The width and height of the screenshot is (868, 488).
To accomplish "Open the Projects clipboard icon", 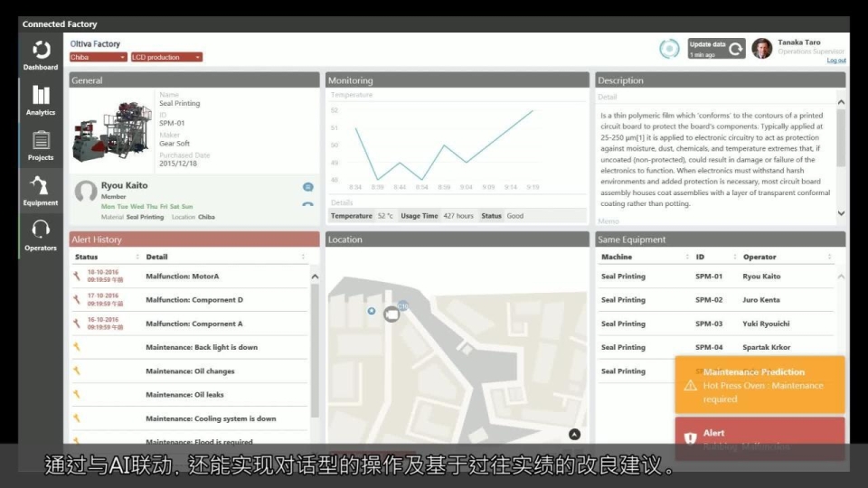I will point(41,140).
